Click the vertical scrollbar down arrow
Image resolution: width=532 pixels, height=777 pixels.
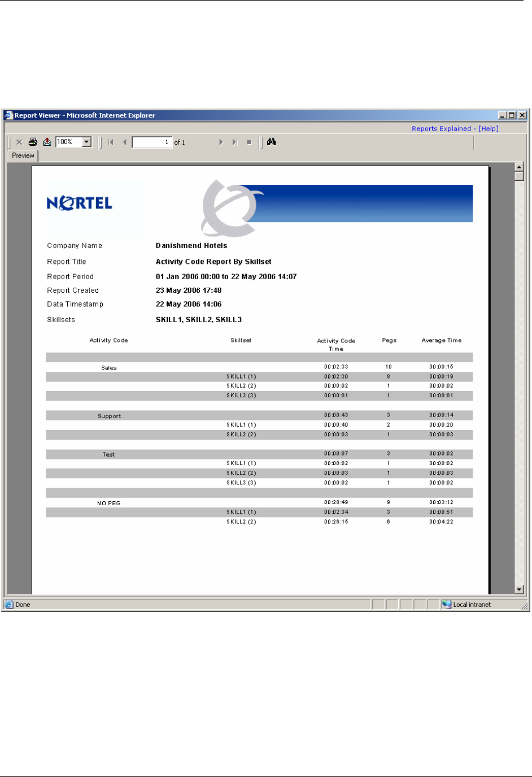point(520,589)
